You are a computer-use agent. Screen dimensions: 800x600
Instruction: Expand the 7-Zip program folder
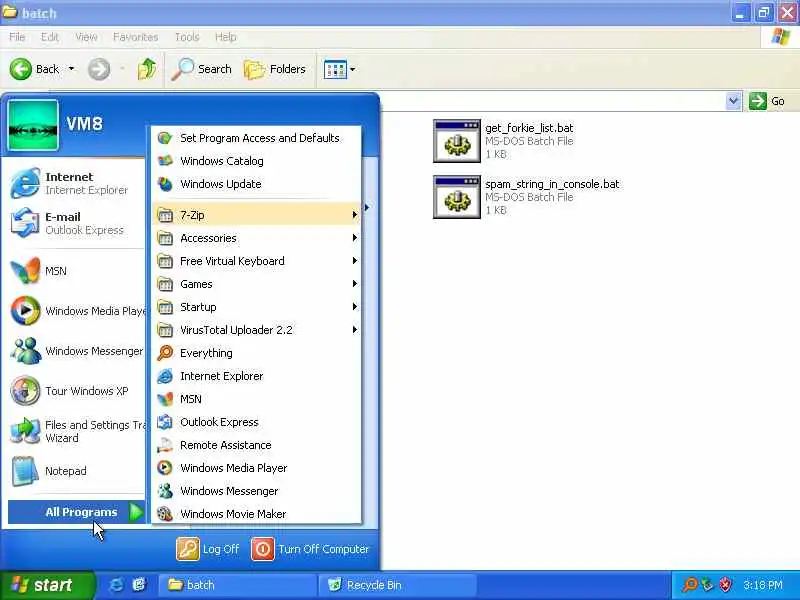pos(257,215)
